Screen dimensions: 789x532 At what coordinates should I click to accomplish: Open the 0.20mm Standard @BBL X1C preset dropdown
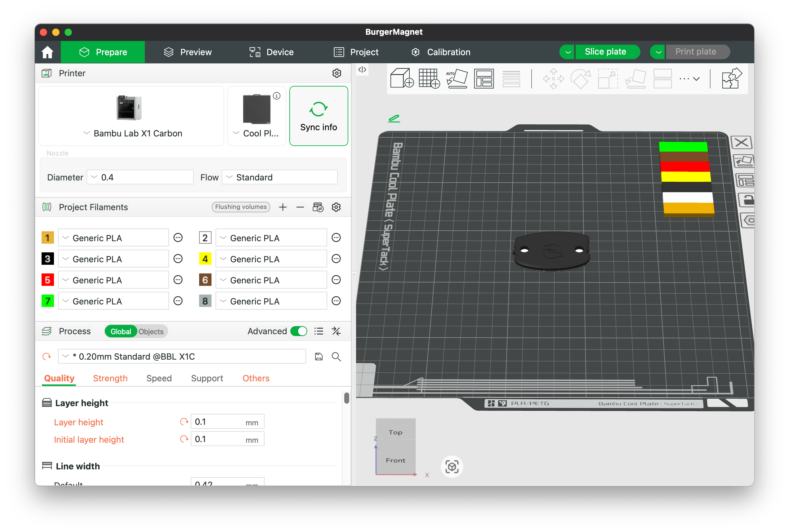tap(182, 356)
